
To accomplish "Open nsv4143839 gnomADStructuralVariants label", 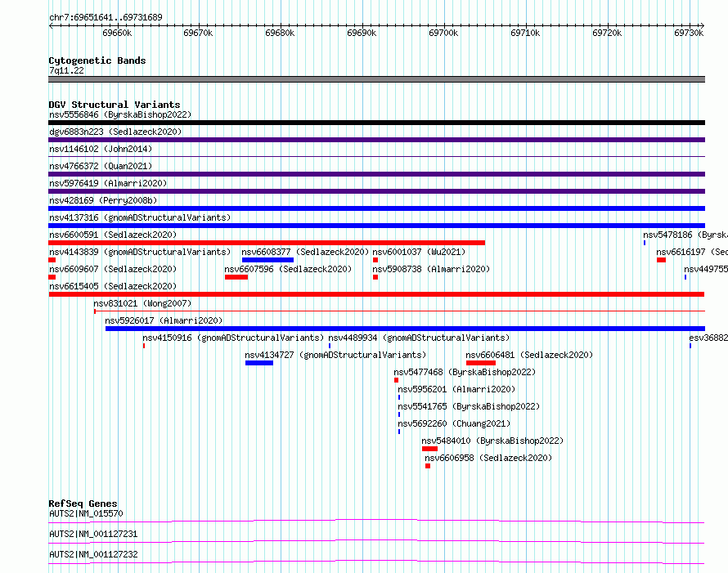I will click(x=140, y=252).
